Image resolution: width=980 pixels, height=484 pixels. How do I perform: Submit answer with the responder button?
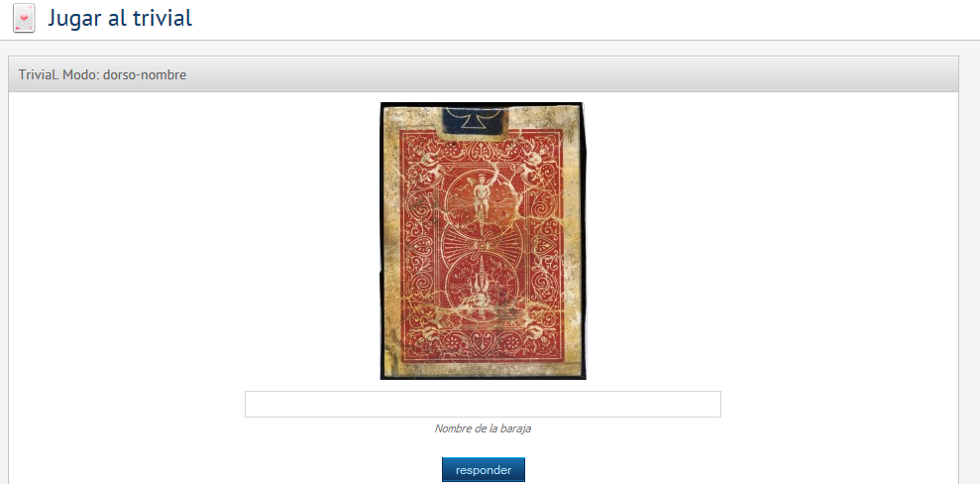(484, 469)
